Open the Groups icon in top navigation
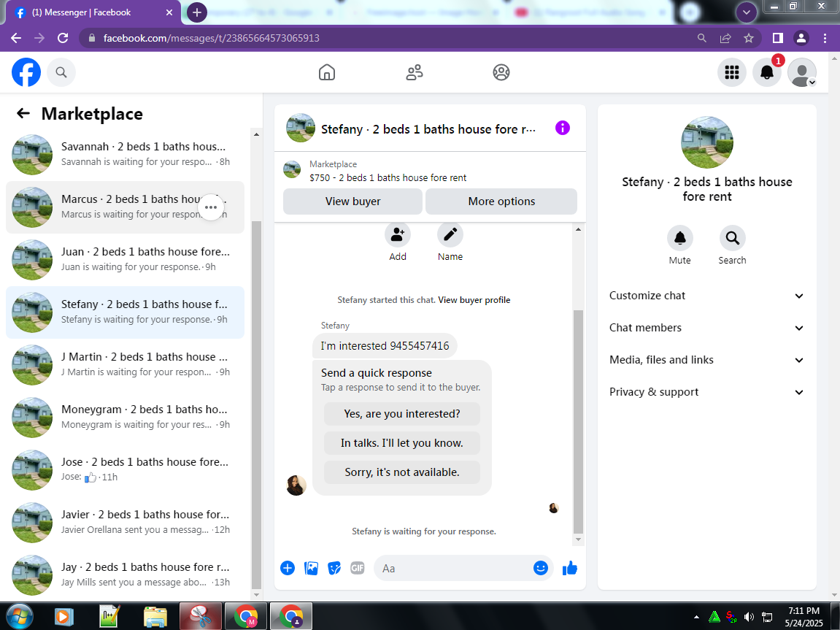Viewport: 840px width, 630px height. point(501,72)
